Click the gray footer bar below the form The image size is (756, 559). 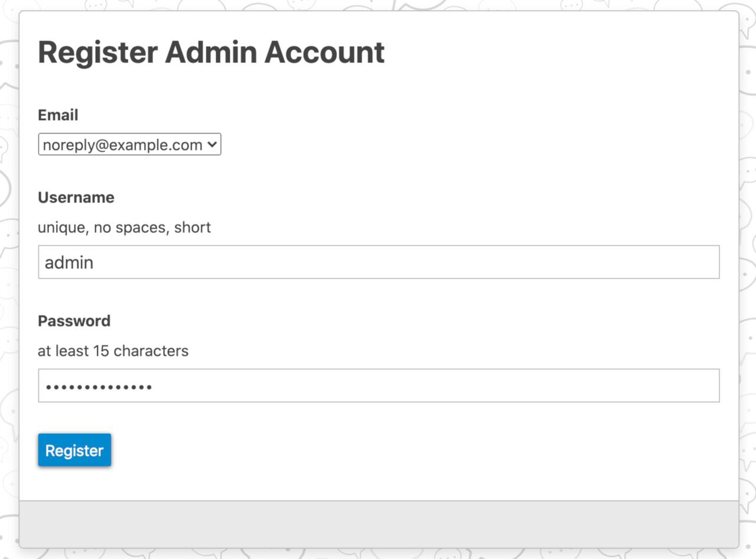pos(378,525)
